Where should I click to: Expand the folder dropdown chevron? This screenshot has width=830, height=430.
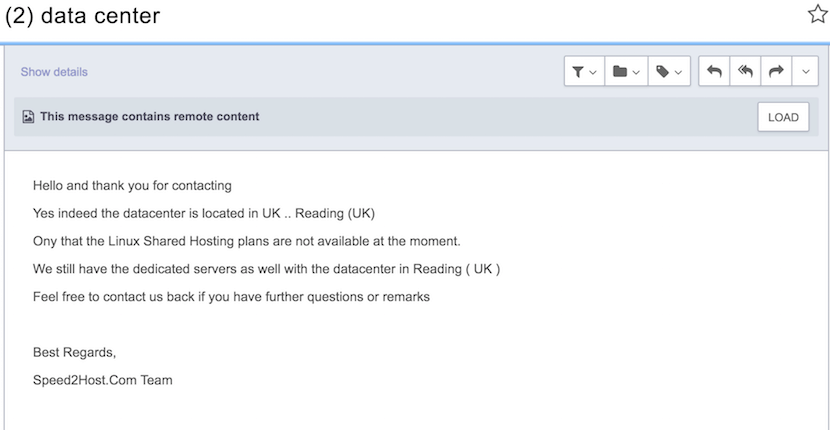pyautogui.click(x=636, y=72)
